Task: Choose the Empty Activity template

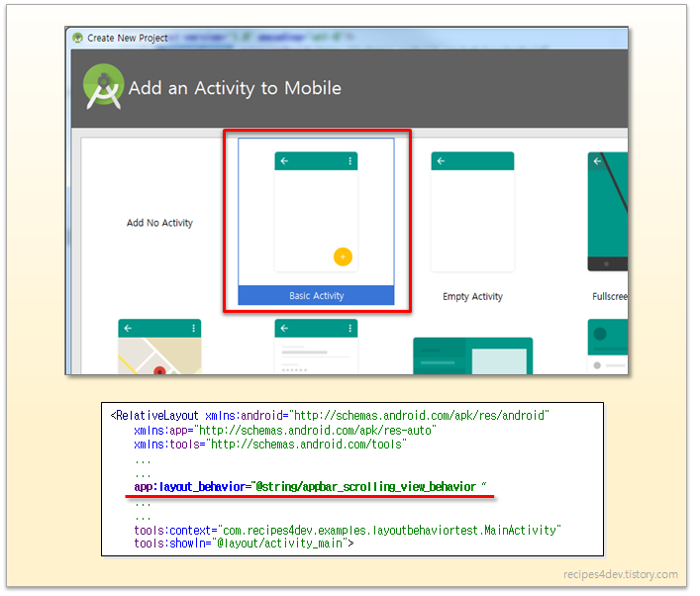Action: [x=472, y=212]
